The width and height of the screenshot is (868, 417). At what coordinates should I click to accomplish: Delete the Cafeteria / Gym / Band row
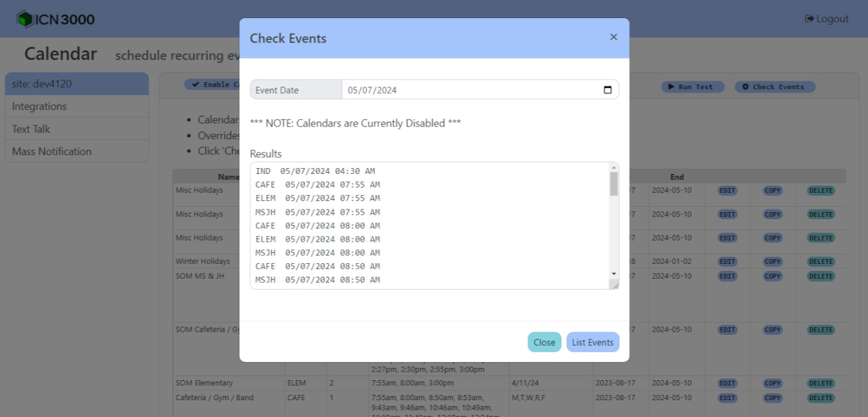tap(820, 398)
